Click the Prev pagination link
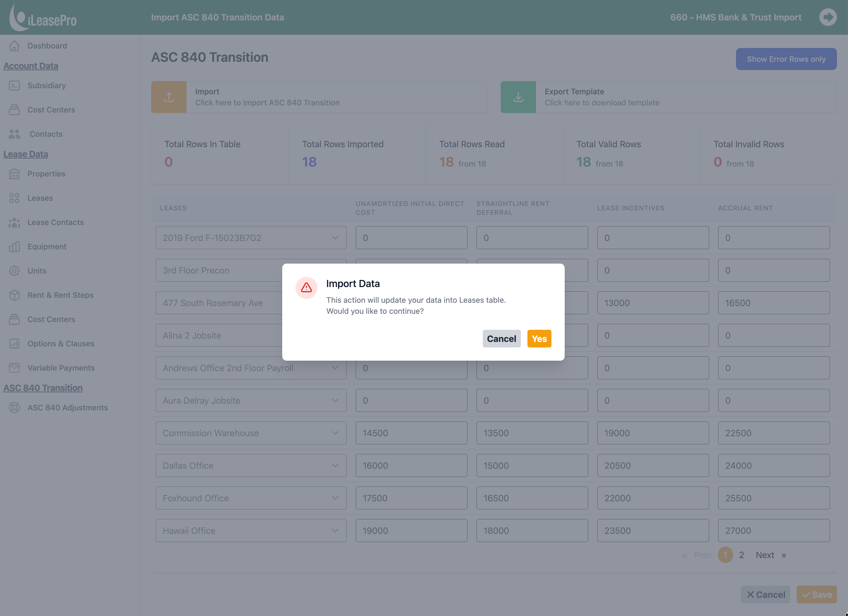 click(x=703, y=555)
